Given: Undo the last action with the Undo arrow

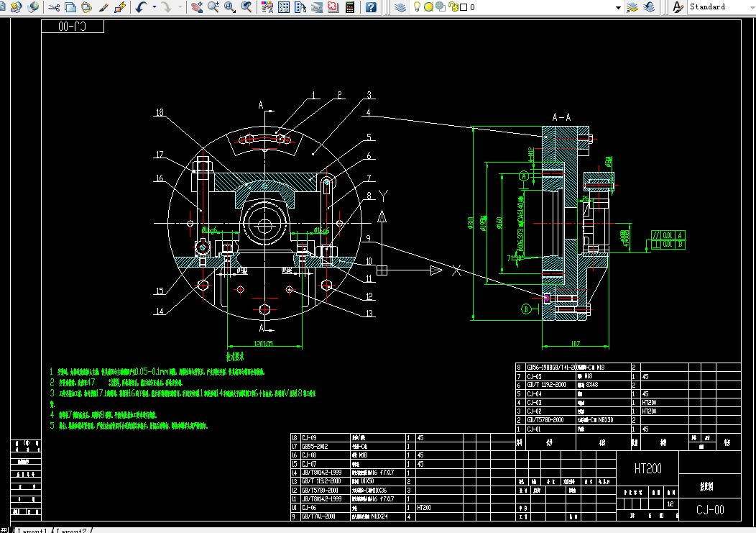Looking at the screenshot, I should click(139, 7).
